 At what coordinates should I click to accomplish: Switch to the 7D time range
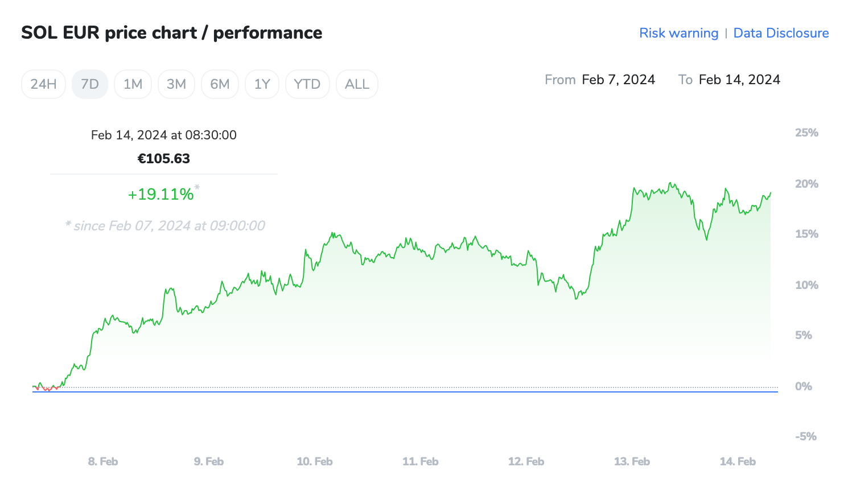coord(90,84)
